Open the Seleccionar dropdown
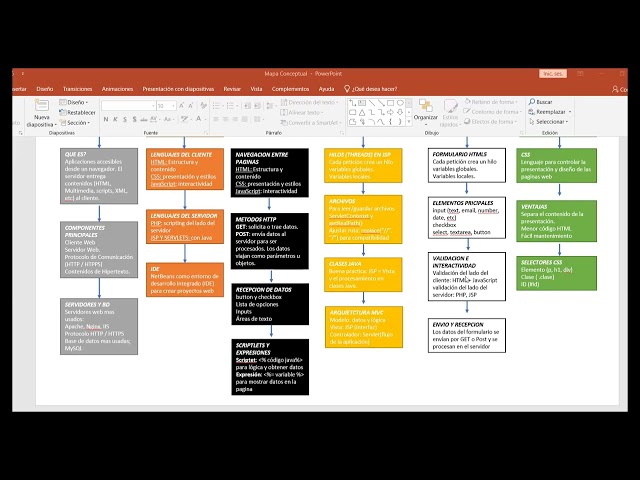The width and height of the screenshot is (640, 480). (549, 122)
